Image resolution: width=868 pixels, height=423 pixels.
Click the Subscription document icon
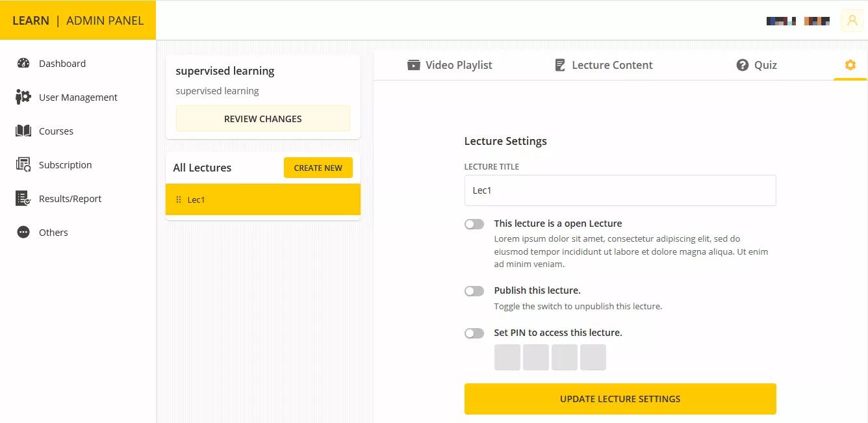pos(23,165)
